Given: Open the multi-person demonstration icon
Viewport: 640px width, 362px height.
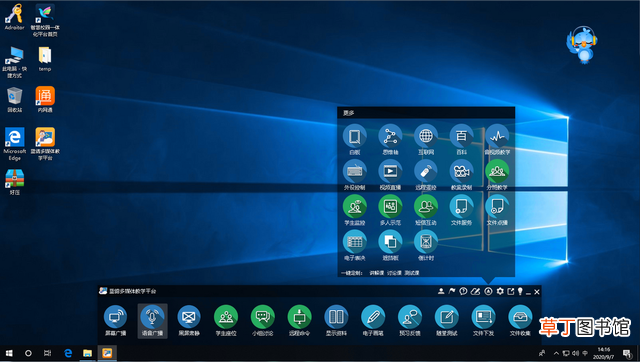Looking at the screenshot, I should (x=390, y=207).
